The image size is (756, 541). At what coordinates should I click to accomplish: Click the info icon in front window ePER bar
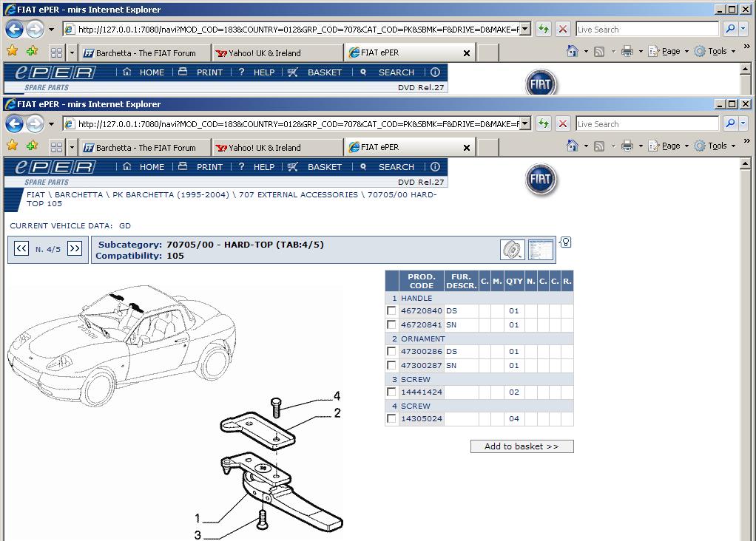click(435, 167)
